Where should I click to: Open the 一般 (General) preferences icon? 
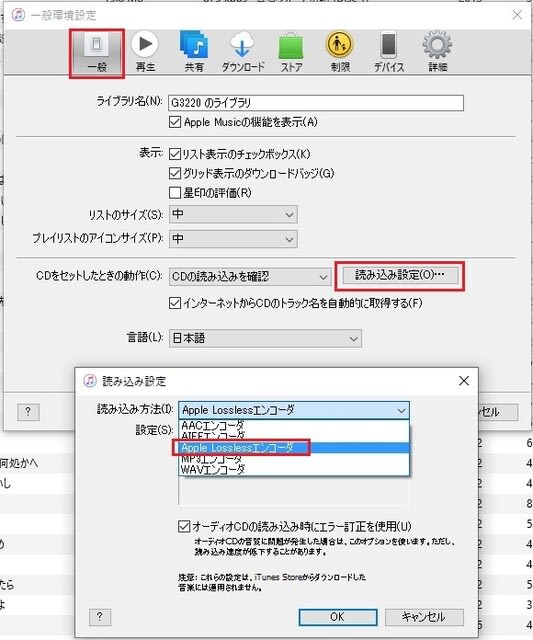pyautogui.click(x=97, y=53)
